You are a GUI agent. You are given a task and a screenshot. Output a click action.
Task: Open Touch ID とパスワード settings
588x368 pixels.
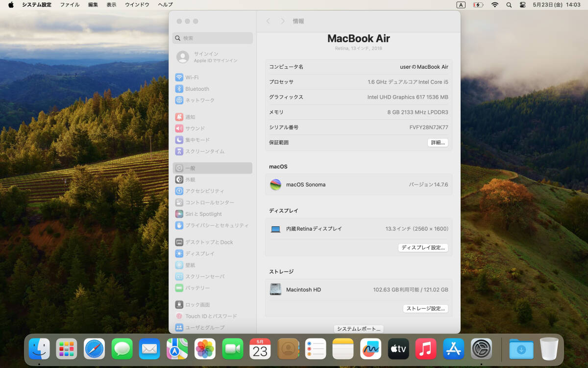click(x=212, y=316)
